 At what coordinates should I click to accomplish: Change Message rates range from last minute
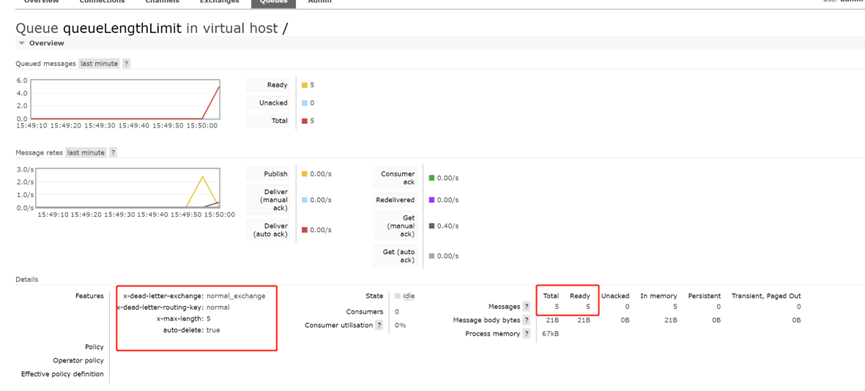[86, 153]
